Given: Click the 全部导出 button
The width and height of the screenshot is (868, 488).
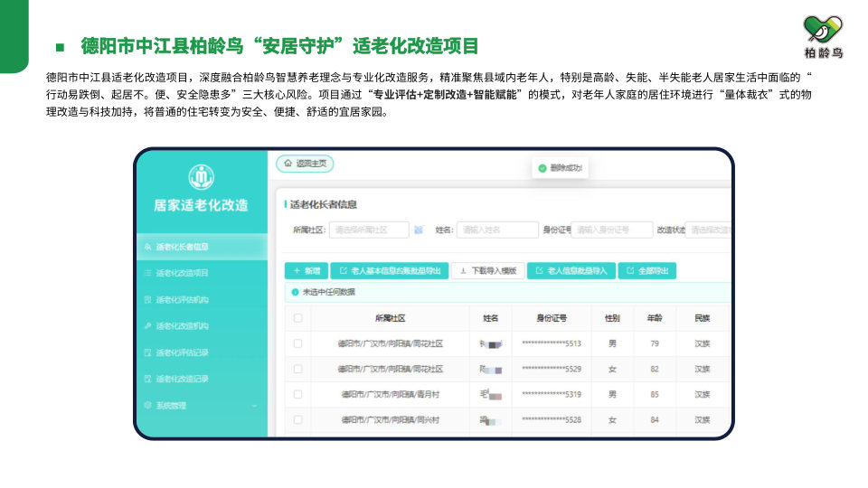Looking at the screenshot, I should click(647, 270).
